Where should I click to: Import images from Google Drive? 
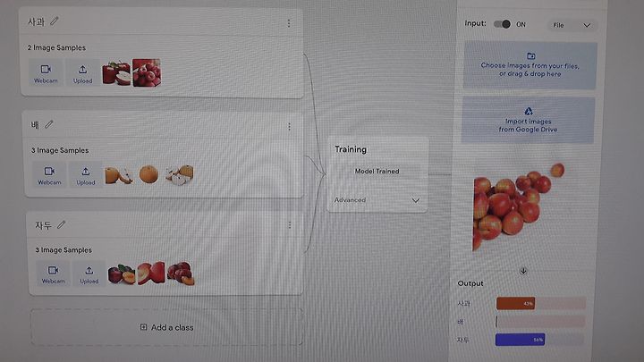click(529, 121)
